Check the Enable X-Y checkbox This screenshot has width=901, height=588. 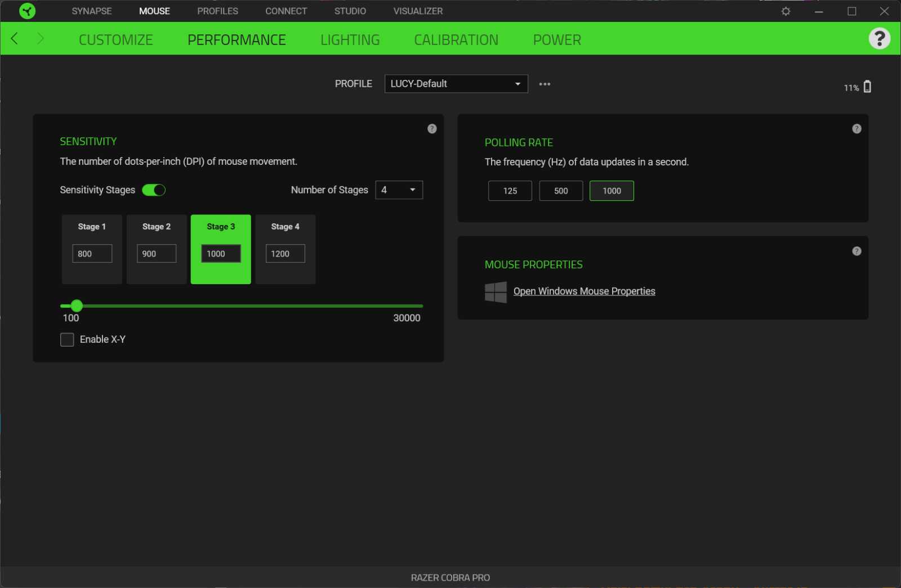click(67, 339)
